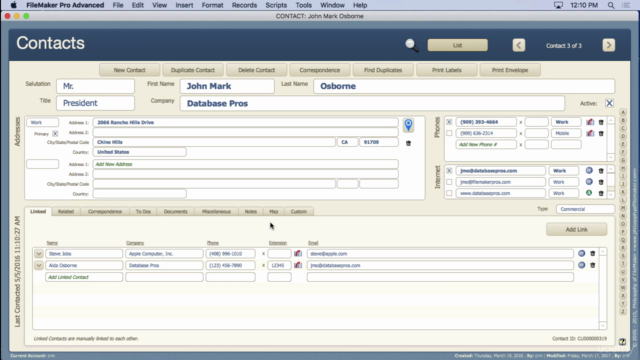Check primary for (909) 636-2314 phone
This screenshot has width=640, height=360.
tap(449, 133)
